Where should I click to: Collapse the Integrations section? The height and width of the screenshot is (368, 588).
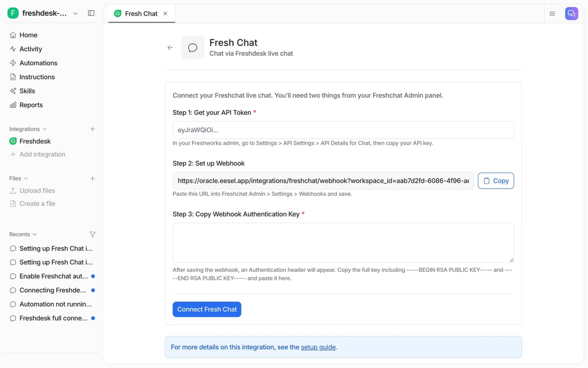[28, 129]
